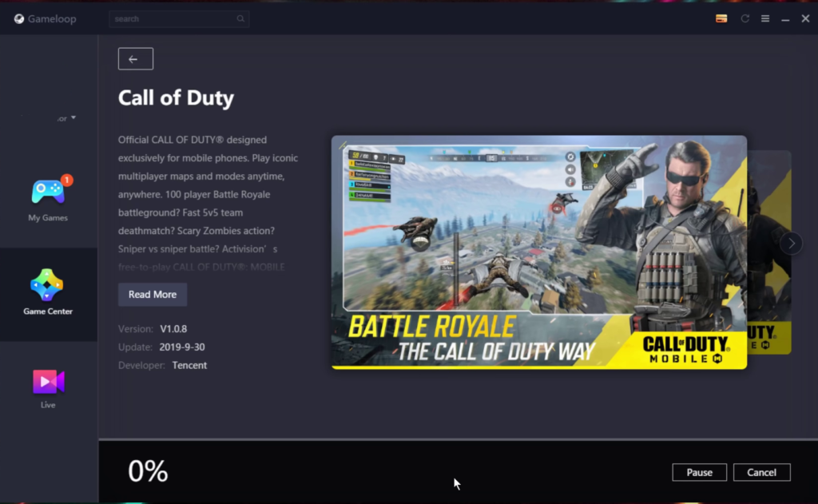Image resolution: width=818 pixels, height=504 pixels.
Task: Focus the search input field
Action: click(x=179, y=19)
